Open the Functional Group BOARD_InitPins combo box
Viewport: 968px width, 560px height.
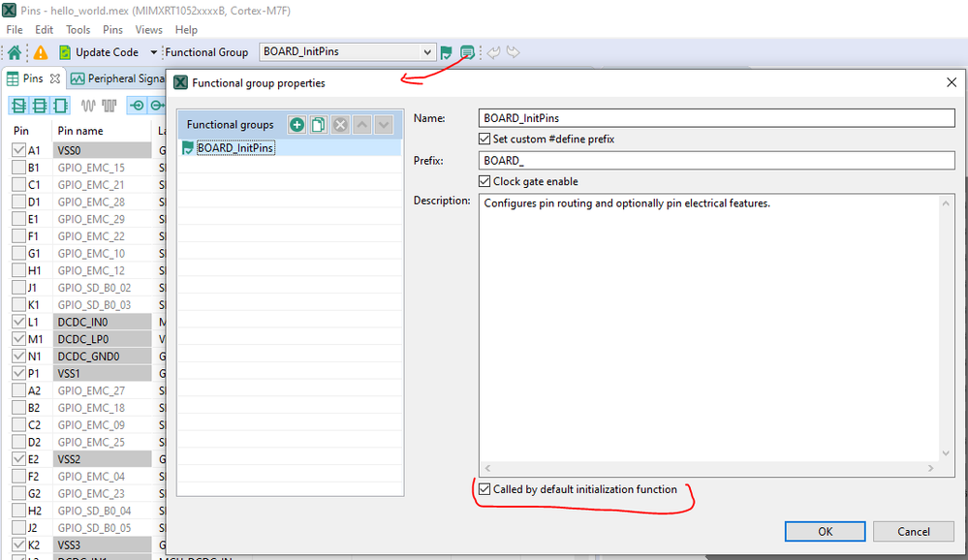(x=347, y=52)
